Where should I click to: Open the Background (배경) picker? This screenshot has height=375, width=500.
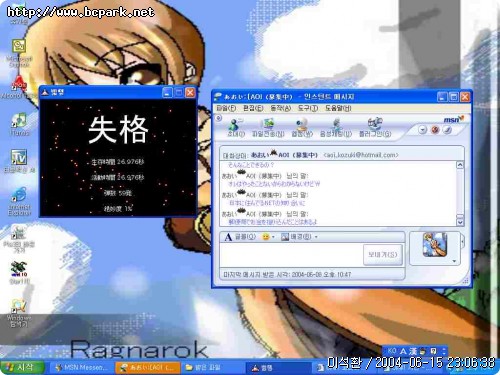[x=299, y=237]
